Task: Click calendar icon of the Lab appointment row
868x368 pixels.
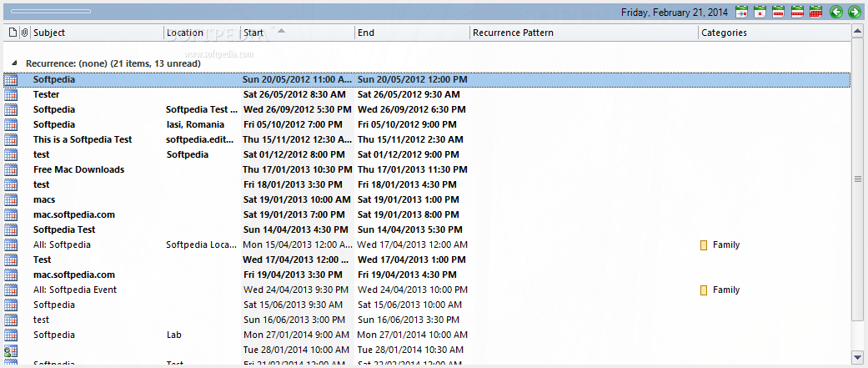Action: pos(11,335)
